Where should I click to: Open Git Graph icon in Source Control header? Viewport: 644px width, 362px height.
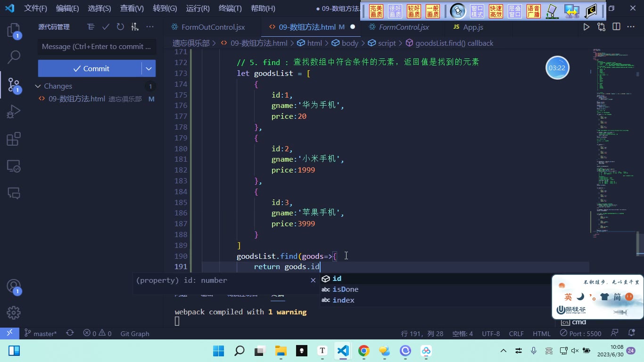point(135,27)
